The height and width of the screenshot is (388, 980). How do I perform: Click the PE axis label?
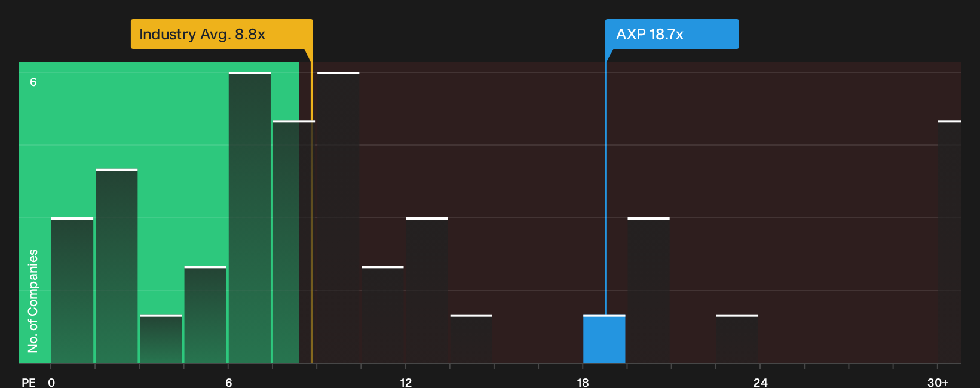29,383
